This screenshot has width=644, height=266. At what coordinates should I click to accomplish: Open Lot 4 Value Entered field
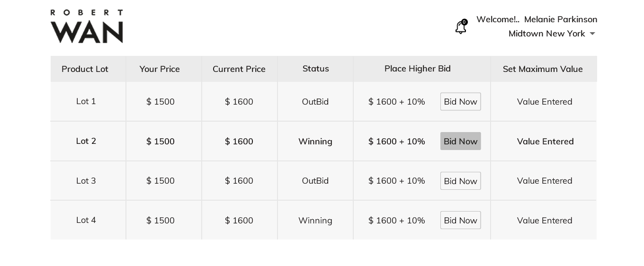[x=545, y=221]
